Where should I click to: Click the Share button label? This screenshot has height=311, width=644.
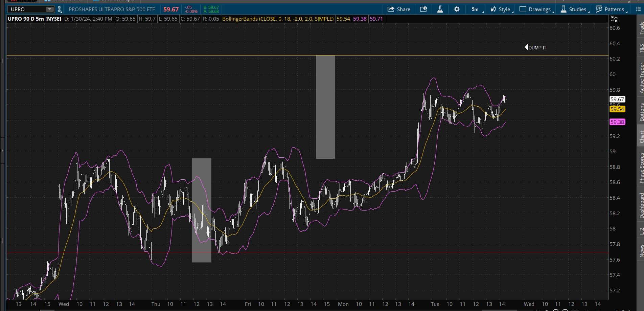404,9
